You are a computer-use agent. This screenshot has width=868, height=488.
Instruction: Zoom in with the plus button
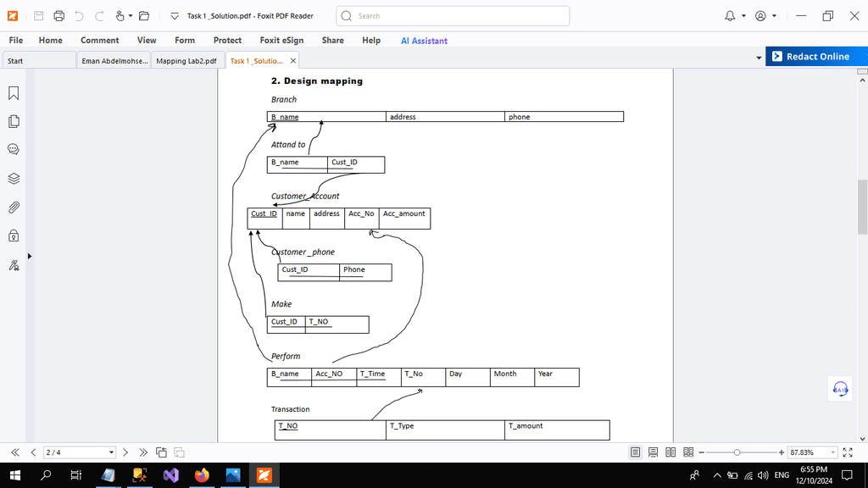(781, 452)
